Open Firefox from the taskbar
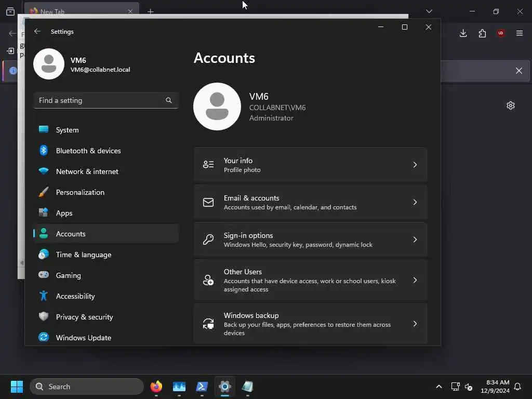 tap(156, 387)
